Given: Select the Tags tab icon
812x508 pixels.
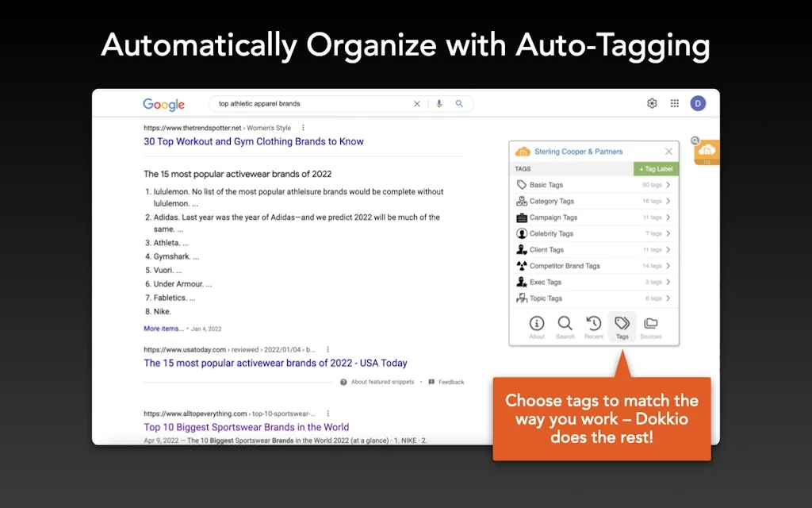Looking at the screenshot, I should point(622,326).
